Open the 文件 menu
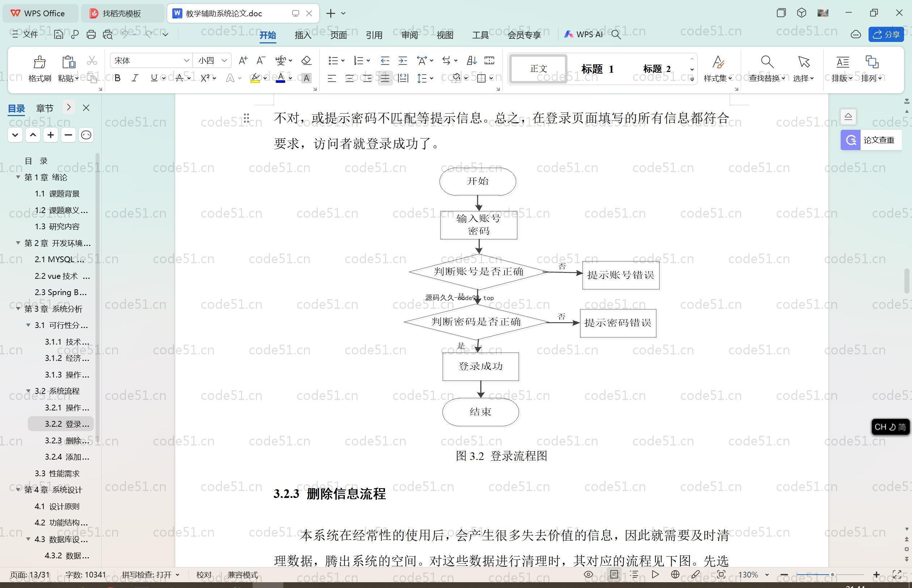 25,34
